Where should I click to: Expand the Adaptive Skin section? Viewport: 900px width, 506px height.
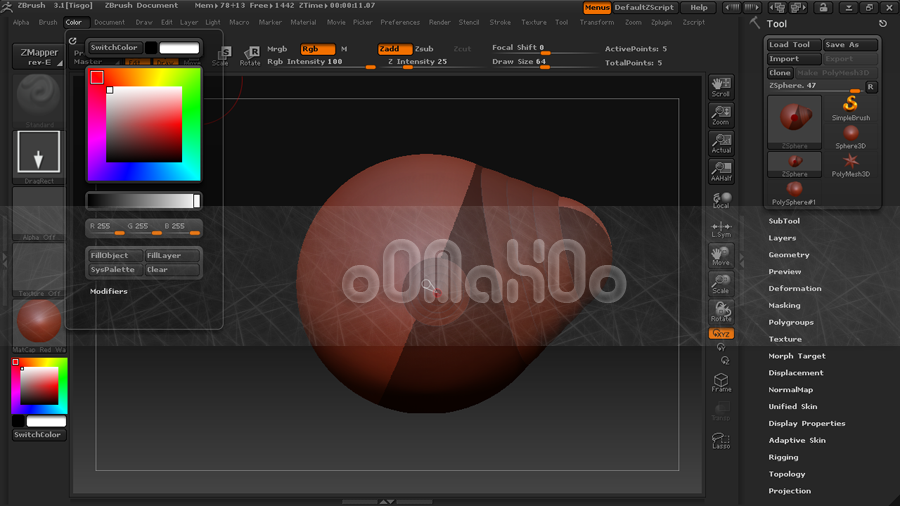797,441
